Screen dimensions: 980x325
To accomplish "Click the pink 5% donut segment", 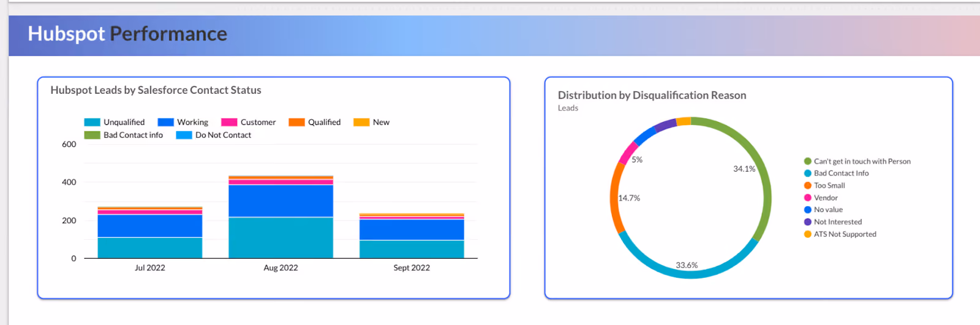I will tap(628, 152).
